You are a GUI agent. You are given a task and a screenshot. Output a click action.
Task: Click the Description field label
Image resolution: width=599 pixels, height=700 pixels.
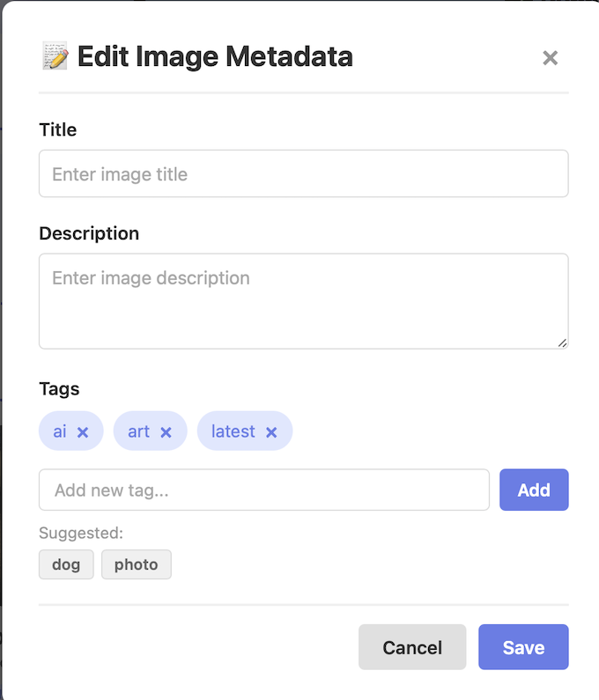(x=89, y=233)
